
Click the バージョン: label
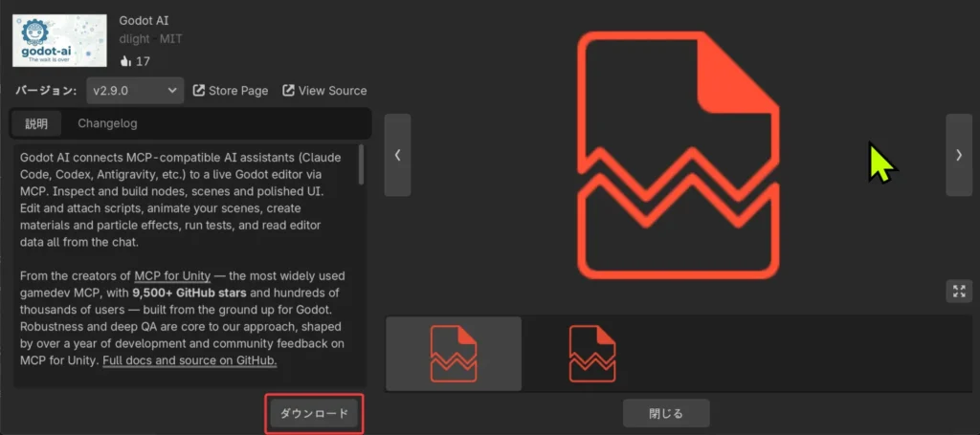[x=46, y=91]
